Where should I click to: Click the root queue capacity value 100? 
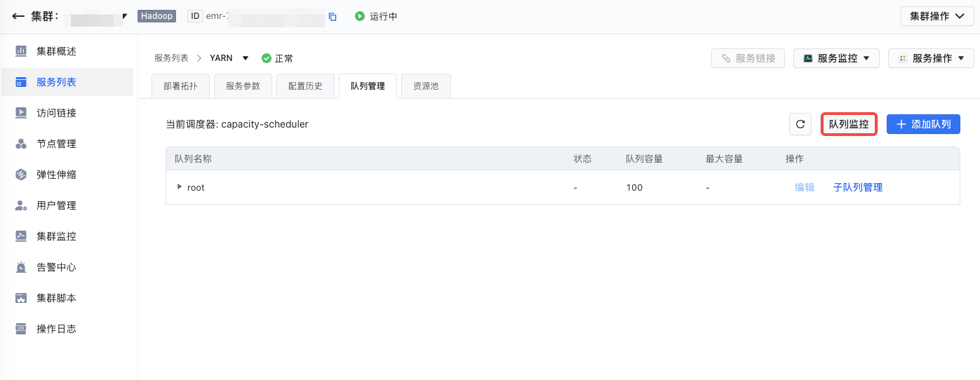pyautogui.click(x=634, y=187)
